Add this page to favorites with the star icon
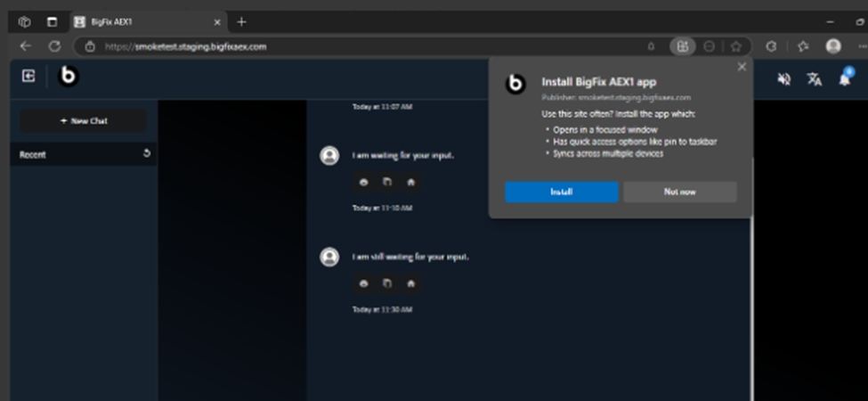868x401 pixels. pos(735,46)
